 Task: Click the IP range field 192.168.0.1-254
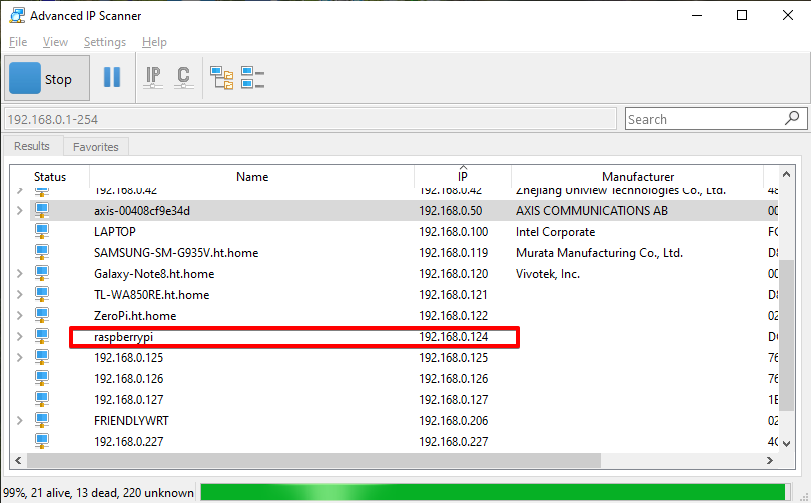[x=310, y=119]
